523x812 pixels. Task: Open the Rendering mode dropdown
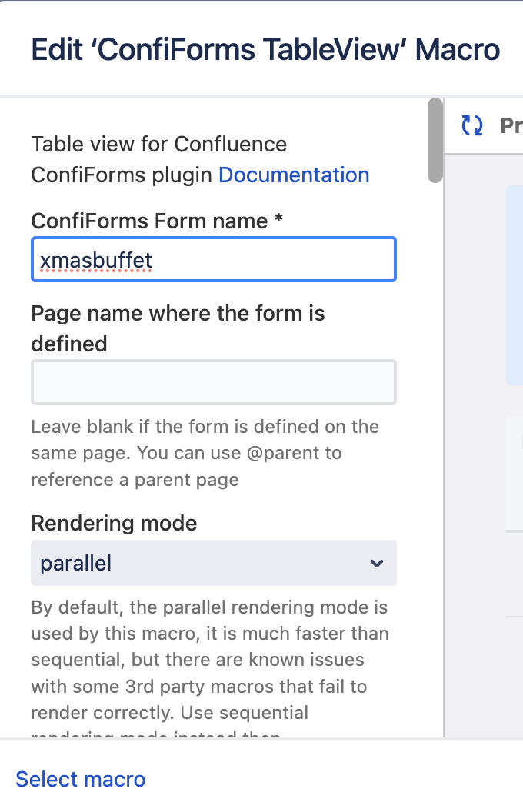(213, 563)
